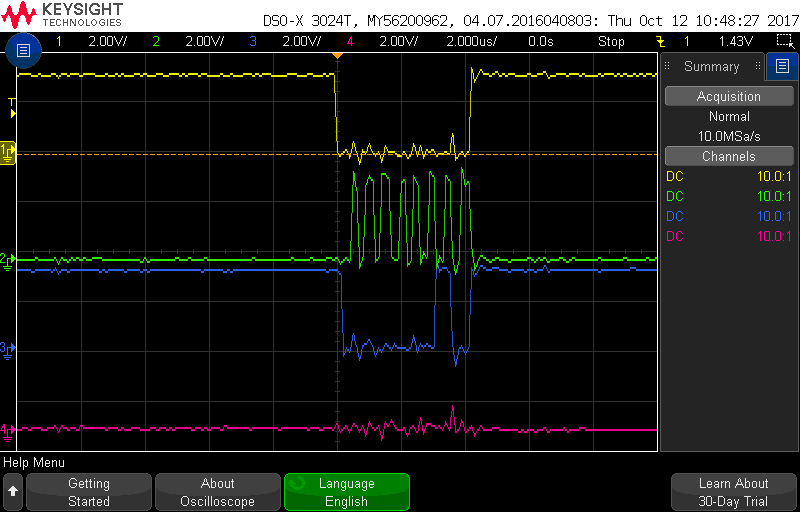Click the trigger source channel 1 number
The height and width of the screenshot is (512, 800).
pos(687,42)
